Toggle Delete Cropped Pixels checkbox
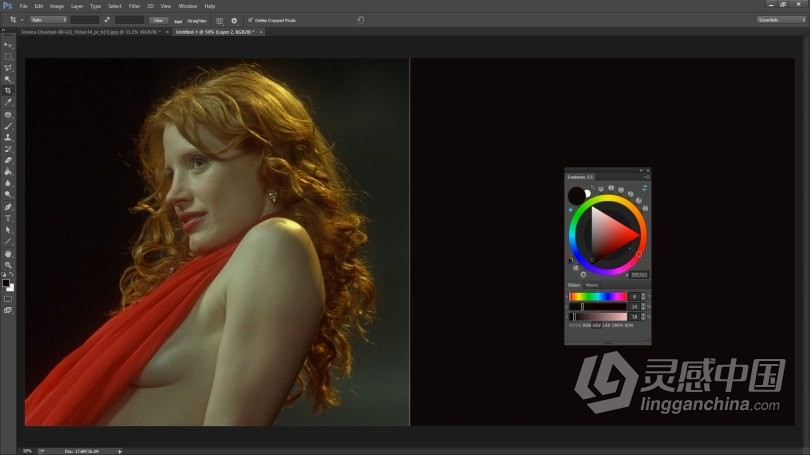 [251, 20]
